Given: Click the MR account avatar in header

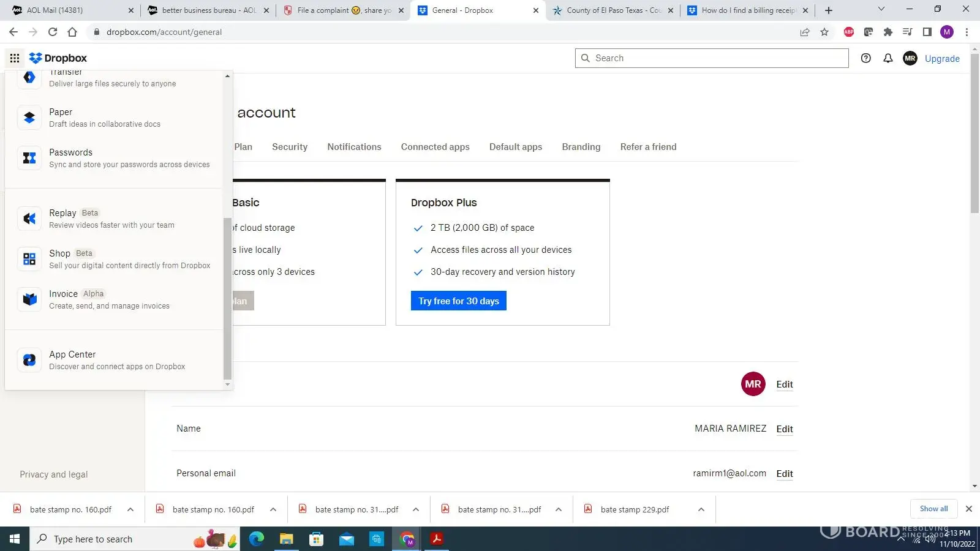Looking at the screenshot, I should (x=910, y=58).
